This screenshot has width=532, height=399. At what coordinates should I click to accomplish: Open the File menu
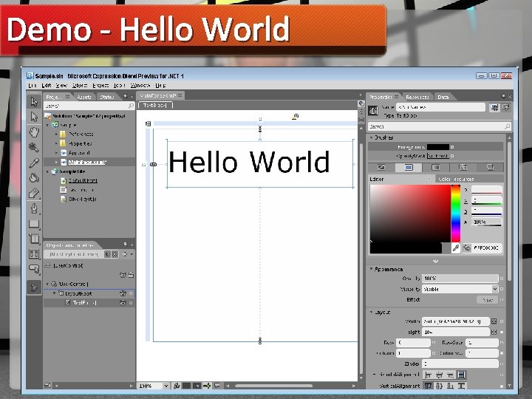pyautogui.click(x=32, y=85)
